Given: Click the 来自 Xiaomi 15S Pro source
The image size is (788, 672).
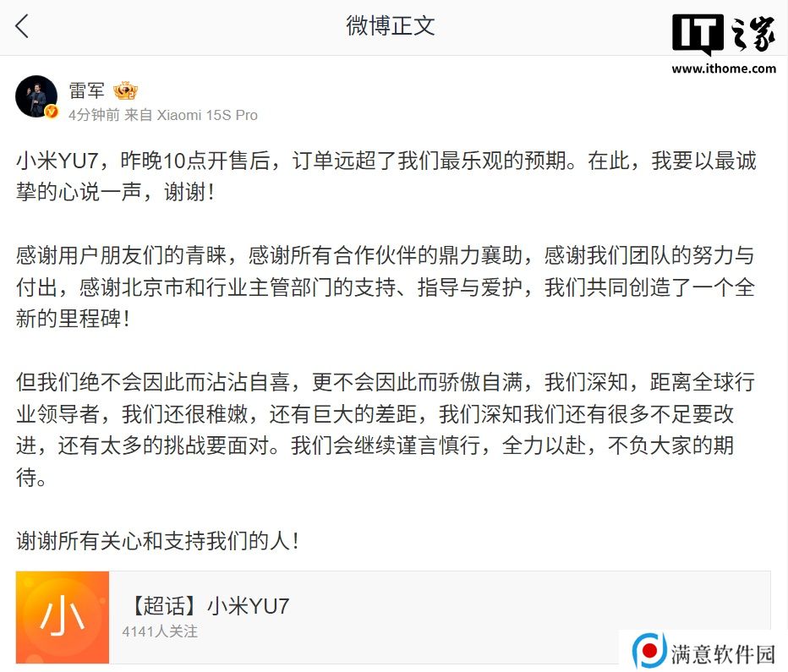Looking at the screenshot, I should [191, 115].
